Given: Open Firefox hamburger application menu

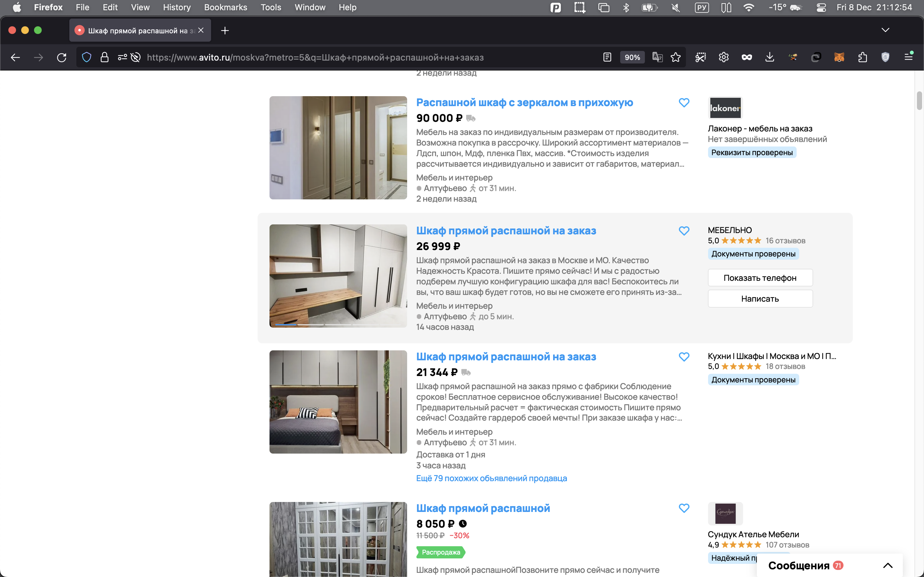Looking at the screenshot, I should coord(908,57).
